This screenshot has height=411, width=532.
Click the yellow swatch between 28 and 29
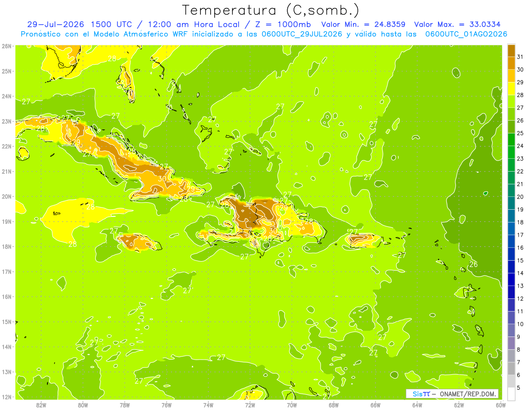coord(511,89)
